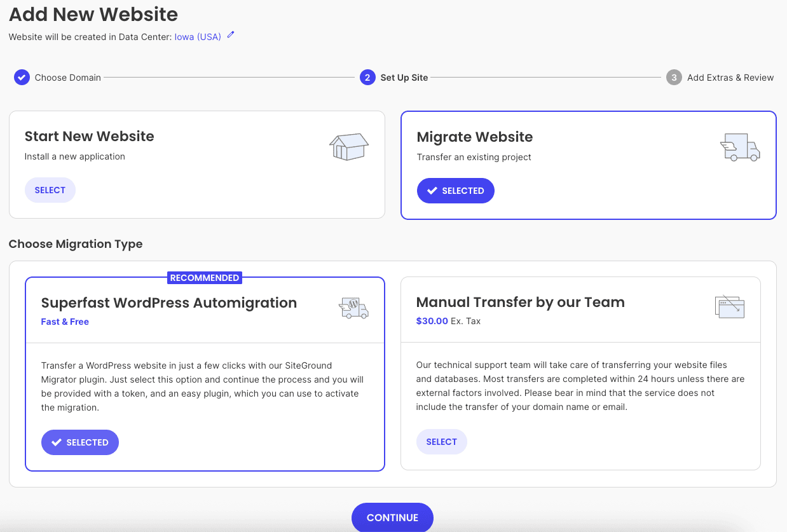Click the pencil icon beside Iowa (USA)
The image size is (787, 532).
[231, 35]
